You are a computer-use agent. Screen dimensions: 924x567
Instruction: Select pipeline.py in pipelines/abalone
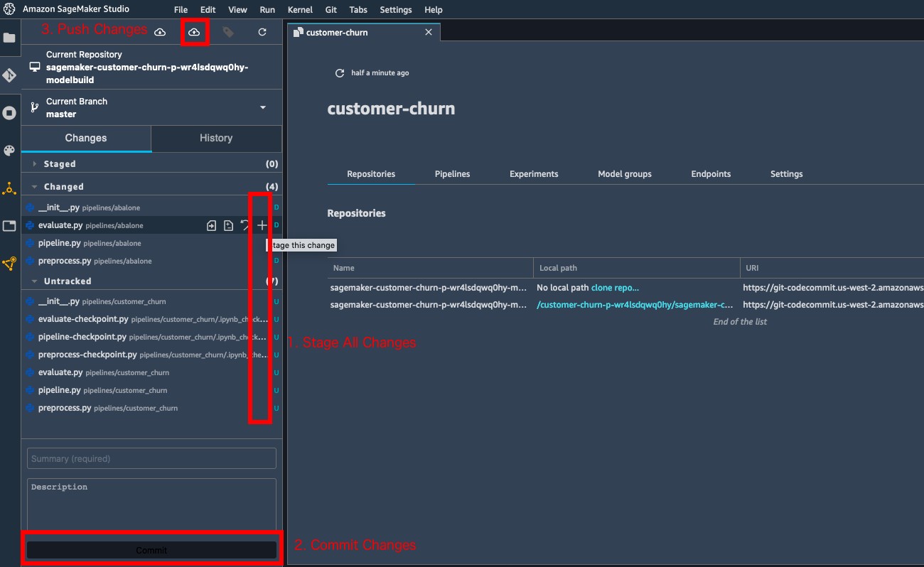151,243
